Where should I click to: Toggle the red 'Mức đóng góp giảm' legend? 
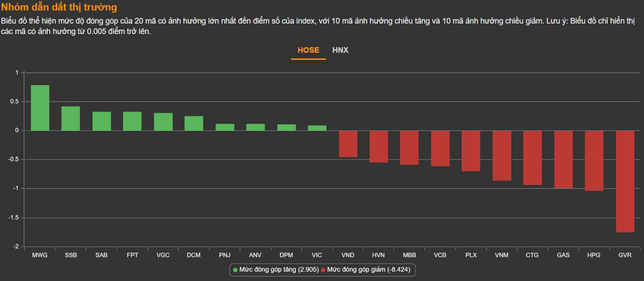(366, 270)
